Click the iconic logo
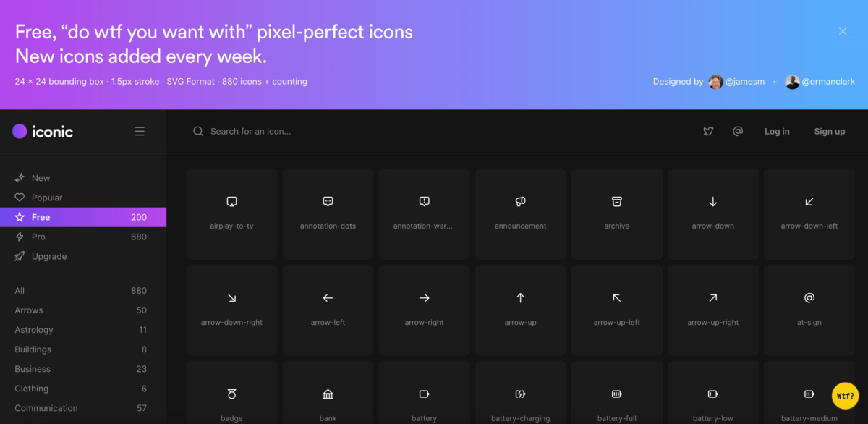 (x=43, y=131)
